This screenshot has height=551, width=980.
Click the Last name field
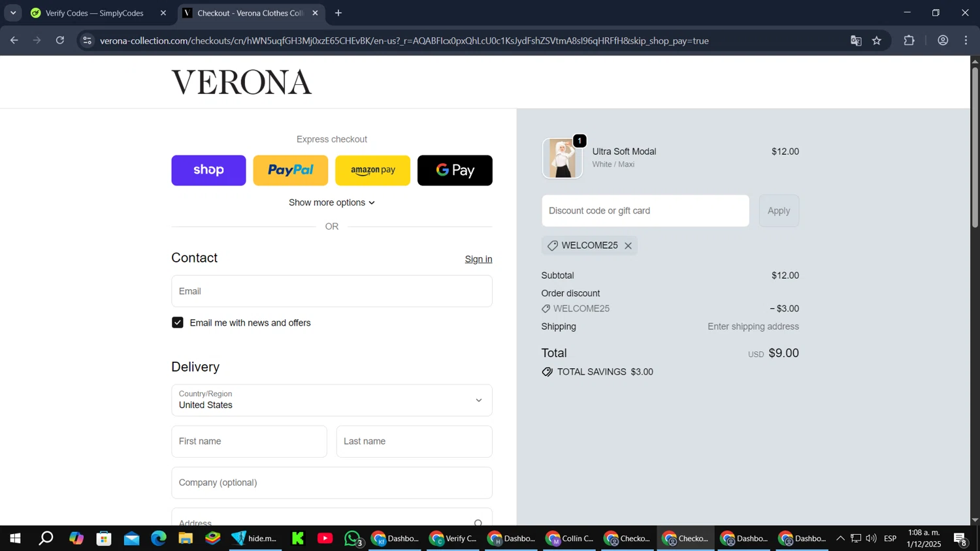pyautogui.click(x=414, y=441)
